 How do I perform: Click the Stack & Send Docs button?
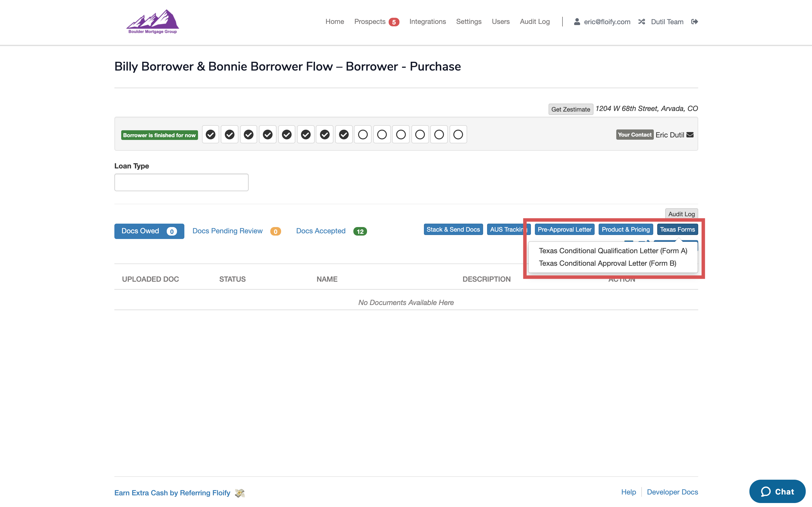coord(453,229)
